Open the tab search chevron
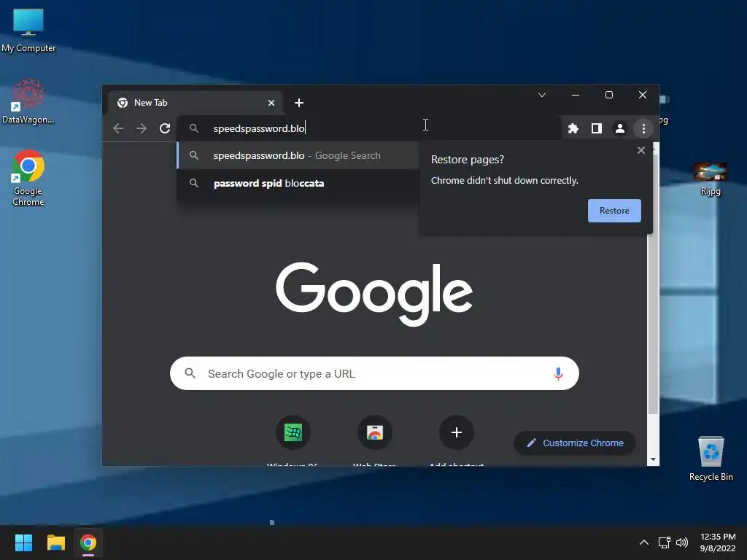747x560 pixels. point(542,95)
